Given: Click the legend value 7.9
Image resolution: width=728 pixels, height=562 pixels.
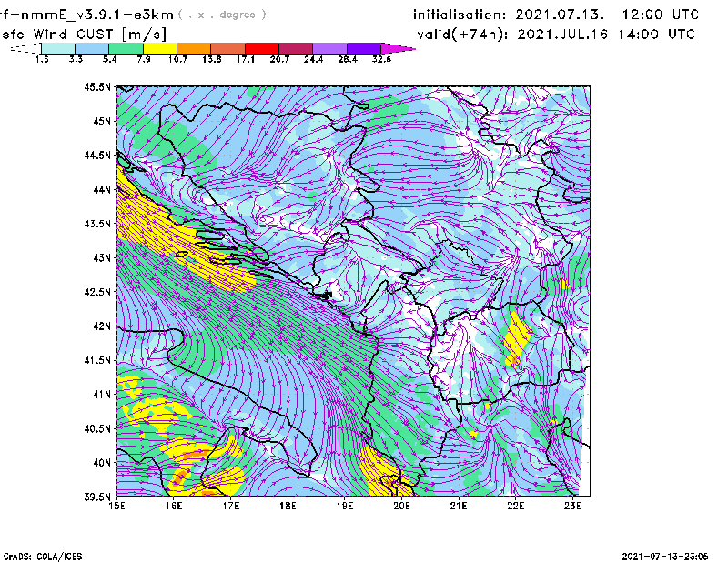Looking at the screenshot, I should (x=144, y=59).
